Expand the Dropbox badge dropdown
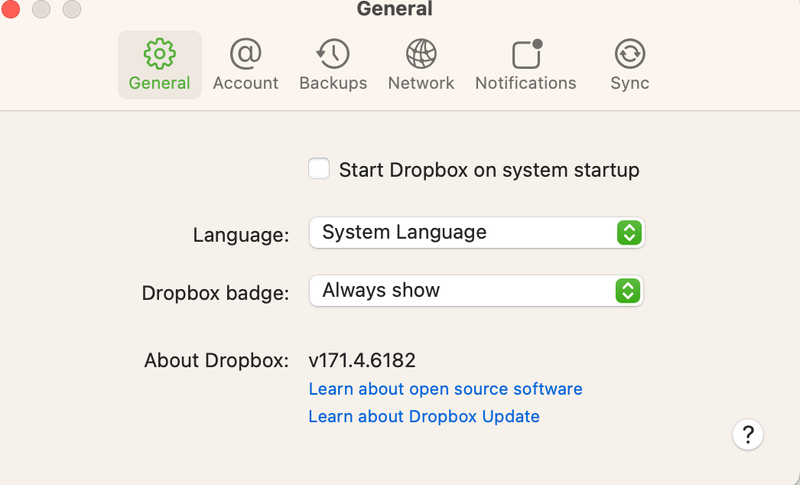 477,291
